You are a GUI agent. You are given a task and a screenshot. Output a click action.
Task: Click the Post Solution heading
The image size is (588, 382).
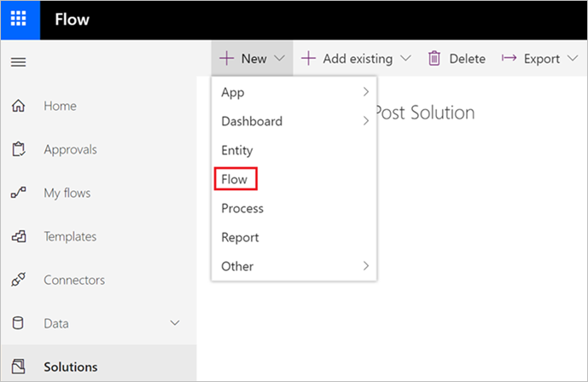[x=426, y=113]
